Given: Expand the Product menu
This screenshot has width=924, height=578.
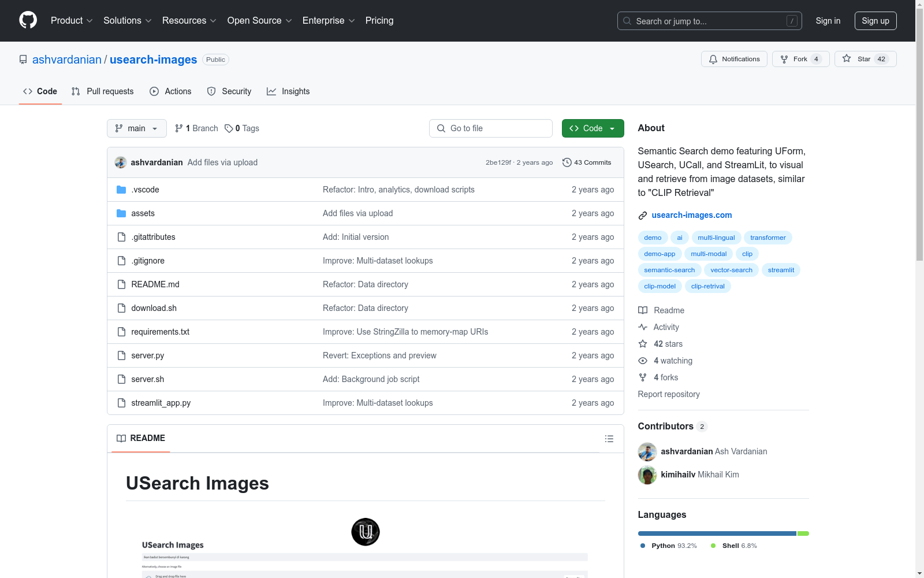Looking at the screenshot, I should tap(72, 21).
